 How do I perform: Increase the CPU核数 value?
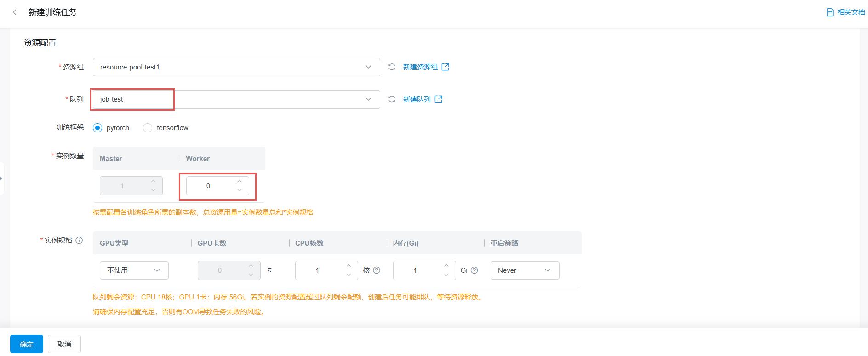[348, 266]
